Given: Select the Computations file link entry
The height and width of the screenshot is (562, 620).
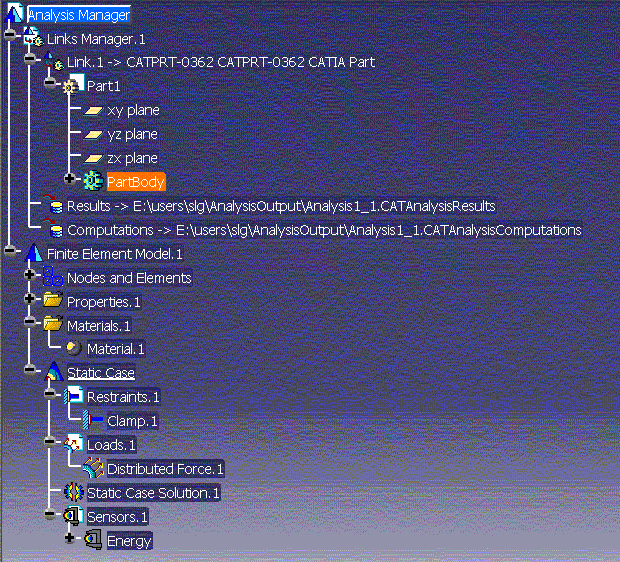Looking at the screenshot, I should click(323, 230).
